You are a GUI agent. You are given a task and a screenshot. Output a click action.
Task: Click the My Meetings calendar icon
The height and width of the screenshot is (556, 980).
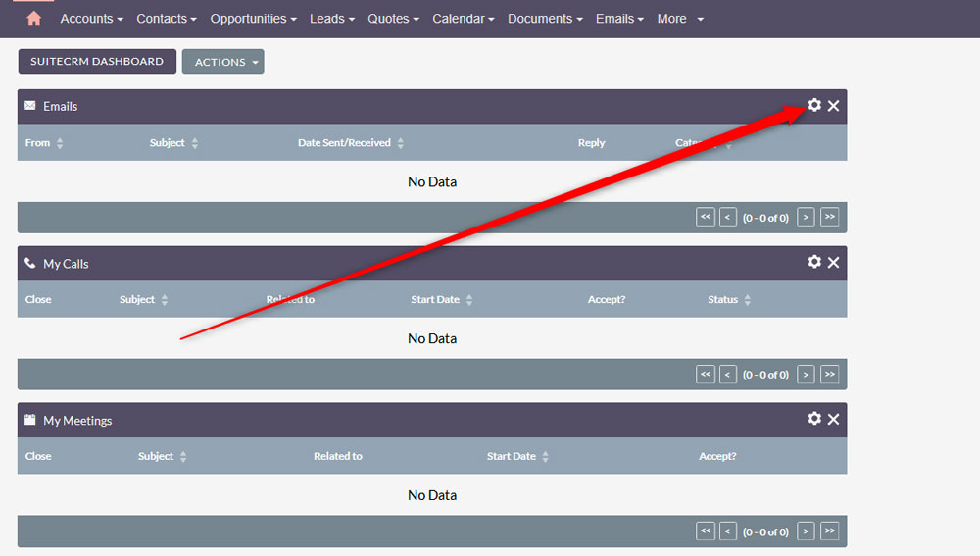coord(30,420)
